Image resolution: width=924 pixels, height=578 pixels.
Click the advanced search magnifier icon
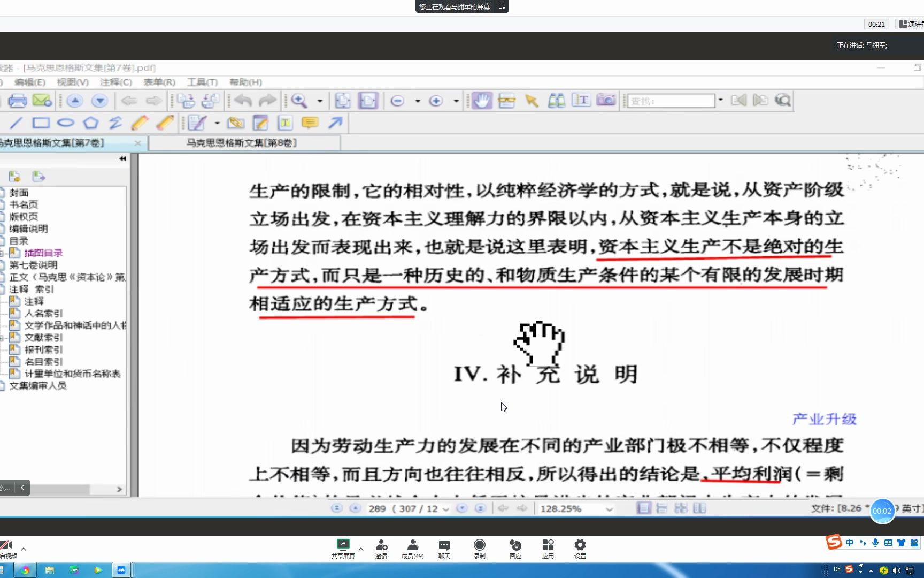click(x=783, y=100)
